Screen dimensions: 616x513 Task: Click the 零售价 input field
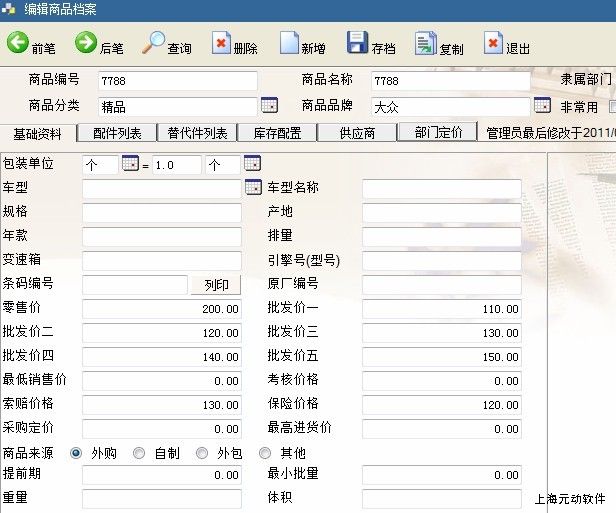click(x=162, y=309)
